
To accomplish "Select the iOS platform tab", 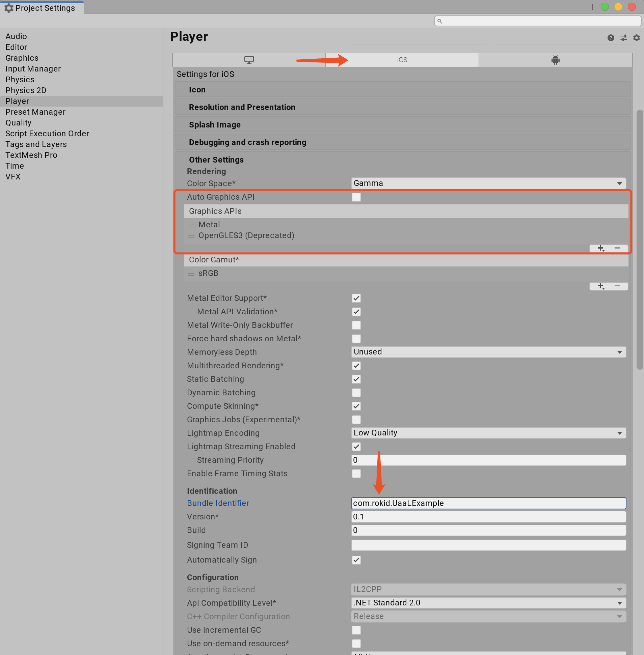I will click(402, 60).
